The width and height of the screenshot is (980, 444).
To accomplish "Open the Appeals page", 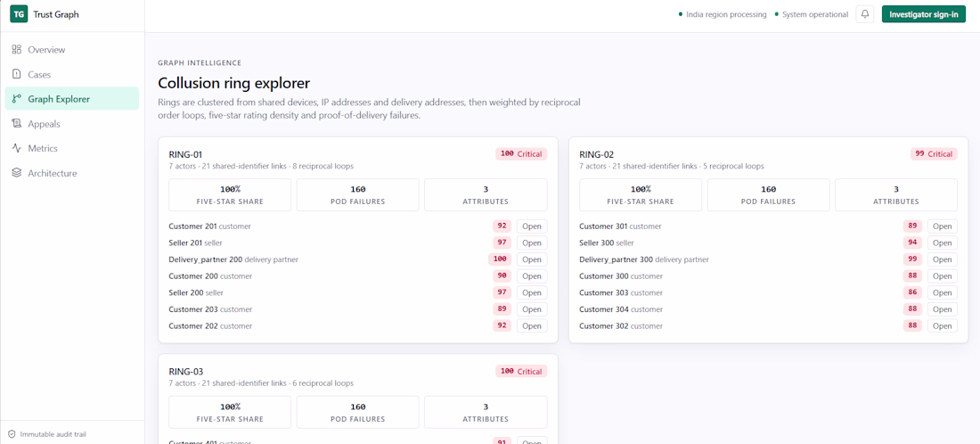I will pyautogui.click(x=72, y=124).
